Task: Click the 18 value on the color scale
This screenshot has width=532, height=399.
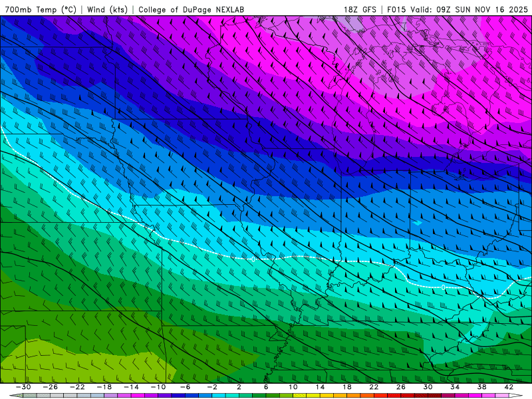Action: click(347, 387)
